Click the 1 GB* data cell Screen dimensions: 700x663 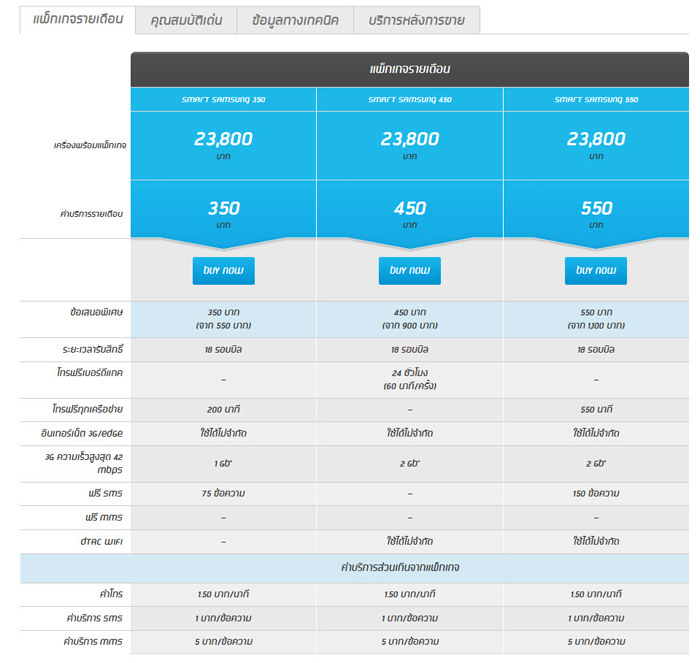click(223, 463)
